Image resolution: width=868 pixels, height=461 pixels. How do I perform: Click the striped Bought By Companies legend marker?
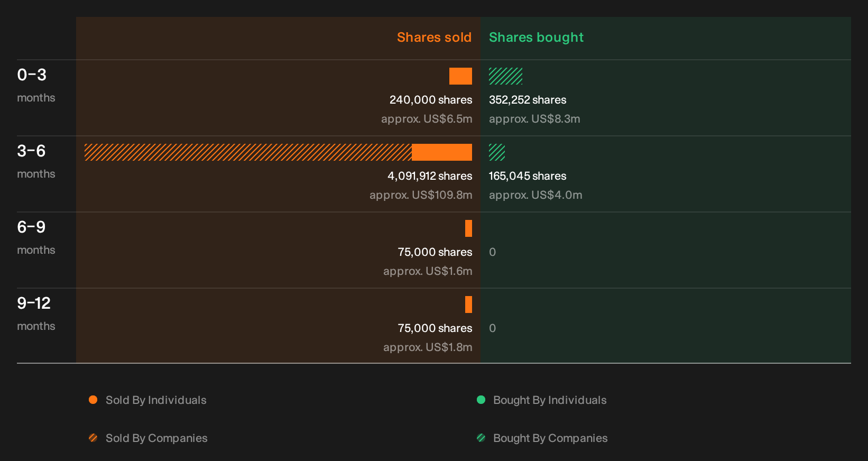481,438
